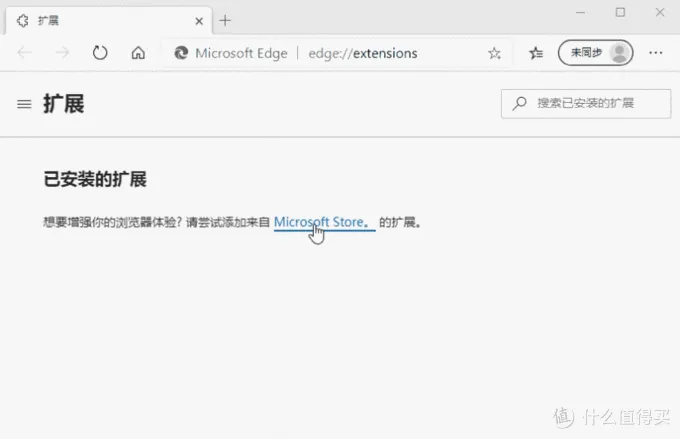Open the 未同步 profile button
This screenshot has height=439, width=680.
point(595,53)
